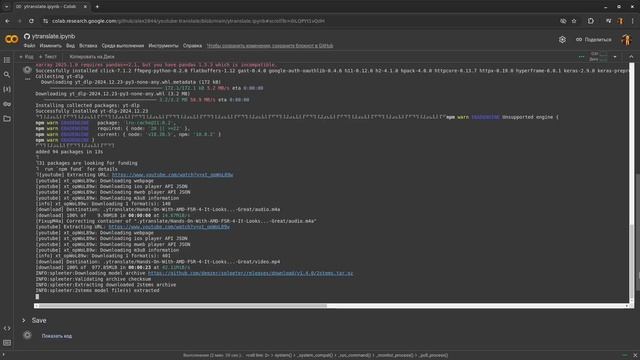Click the output options dots under run button
The height and width of the screenshot is (360, 640).
click(27, 79)
